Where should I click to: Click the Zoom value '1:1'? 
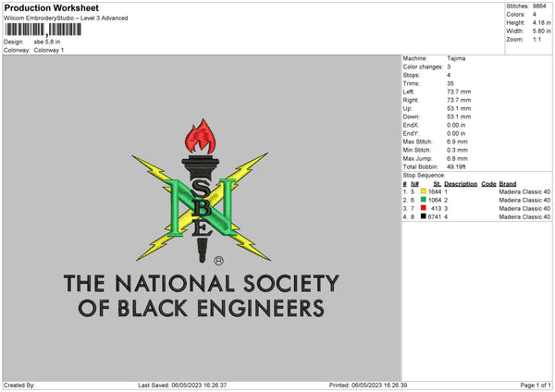[536, 40]
